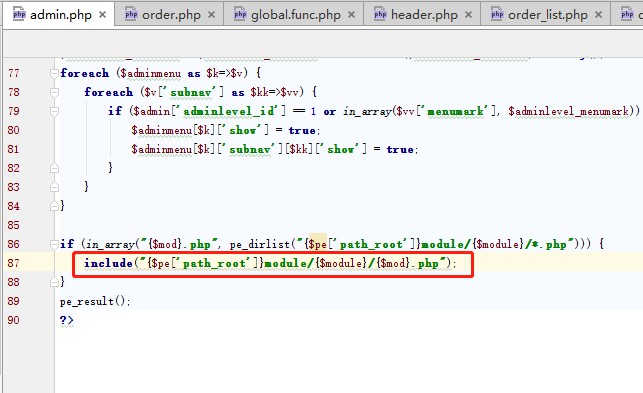Collapse the inner foreach at line 78
Image resolution: width=643 pixels, height=393 pixels.
point(54,92)
